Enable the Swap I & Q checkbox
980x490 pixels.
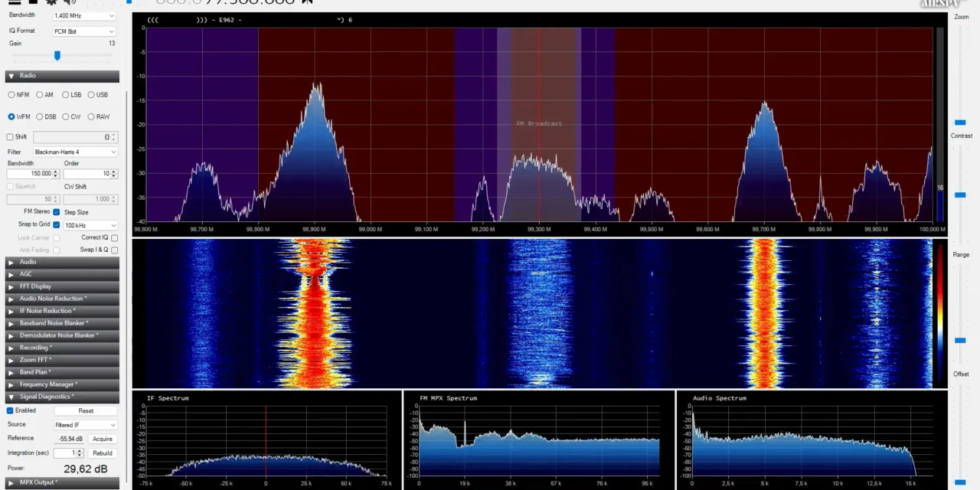point(115,250)
